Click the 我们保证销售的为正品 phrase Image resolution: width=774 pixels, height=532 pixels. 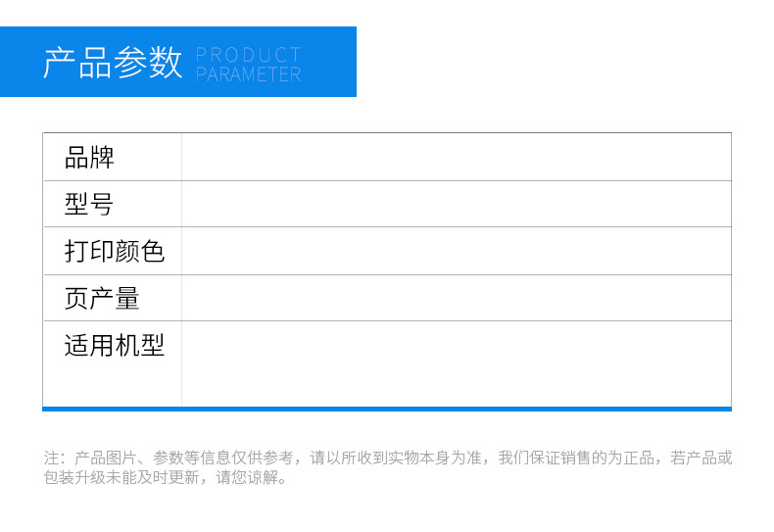coord(576,458)
